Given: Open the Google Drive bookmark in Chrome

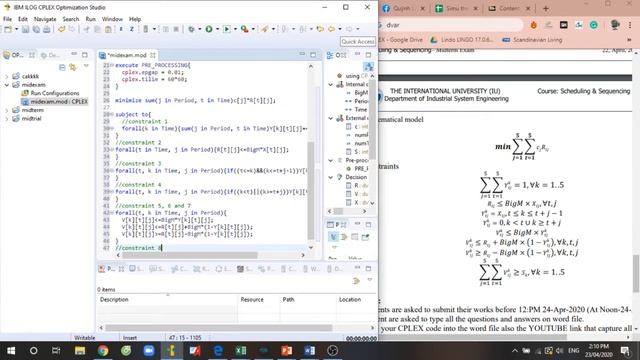Looking at the screenshot, I should [401, 40].
